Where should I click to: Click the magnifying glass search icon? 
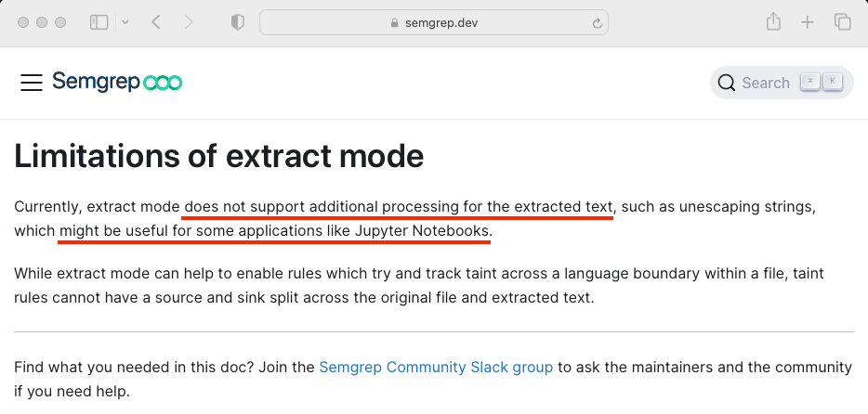(727, 83)
